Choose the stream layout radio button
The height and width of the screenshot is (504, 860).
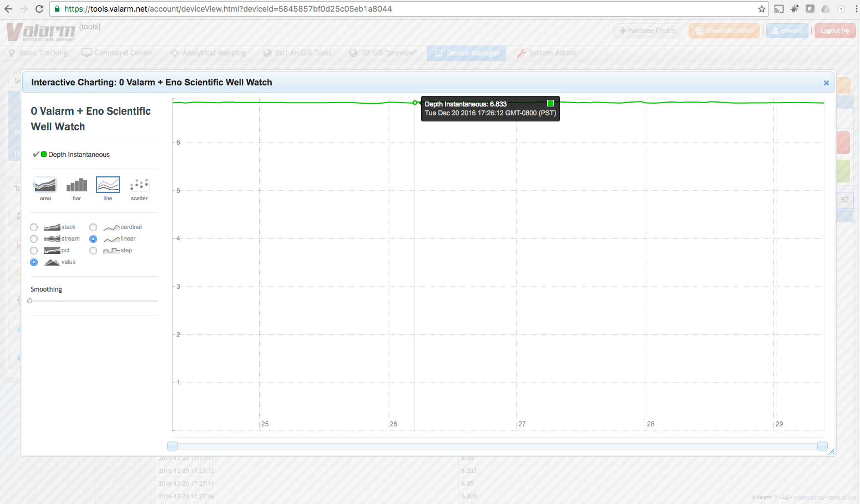34,239
